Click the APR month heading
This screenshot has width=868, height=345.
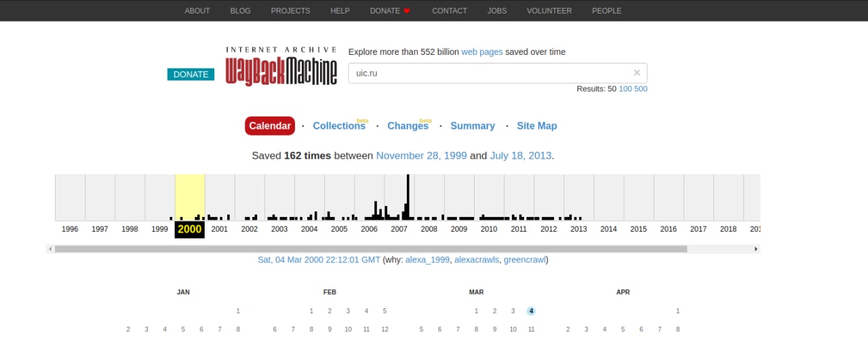pyautogui.click(x=623, y=292)
